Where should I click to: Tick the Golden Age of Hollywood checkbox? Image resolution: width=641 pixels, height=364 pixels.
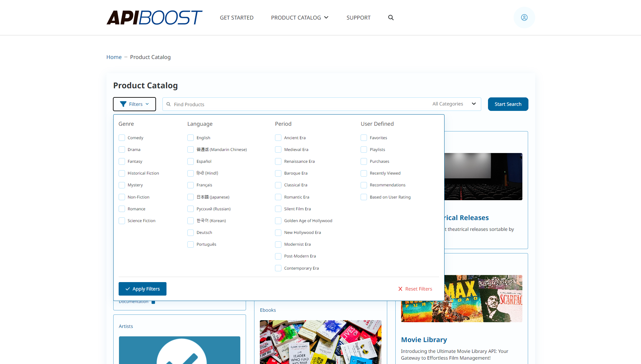coord(278,221)
